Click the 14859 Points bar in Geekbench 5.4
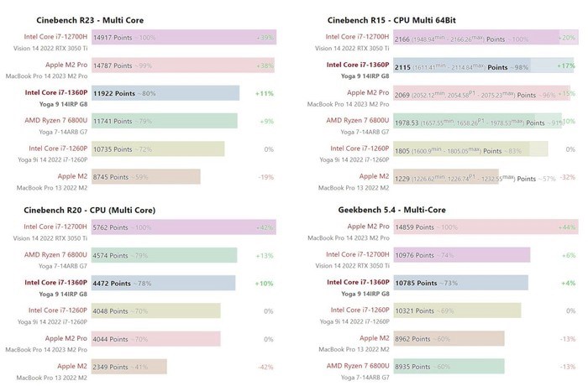This screenshot has height=386, width=588. point(483,227)
